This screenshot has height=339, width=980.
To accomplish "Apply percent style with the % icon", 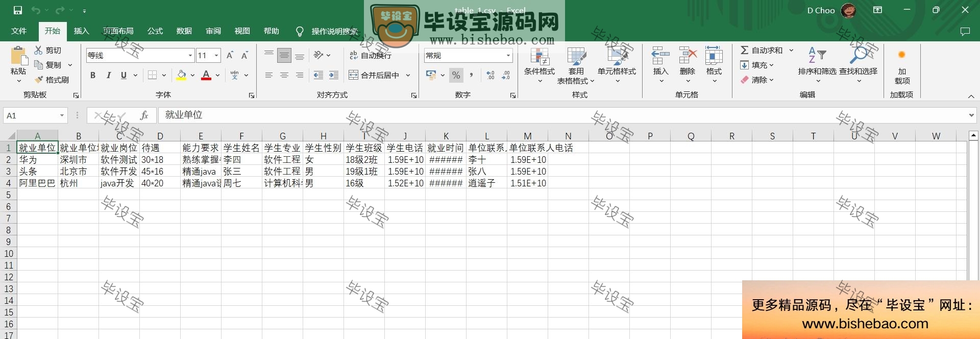I will click(456, 75).
